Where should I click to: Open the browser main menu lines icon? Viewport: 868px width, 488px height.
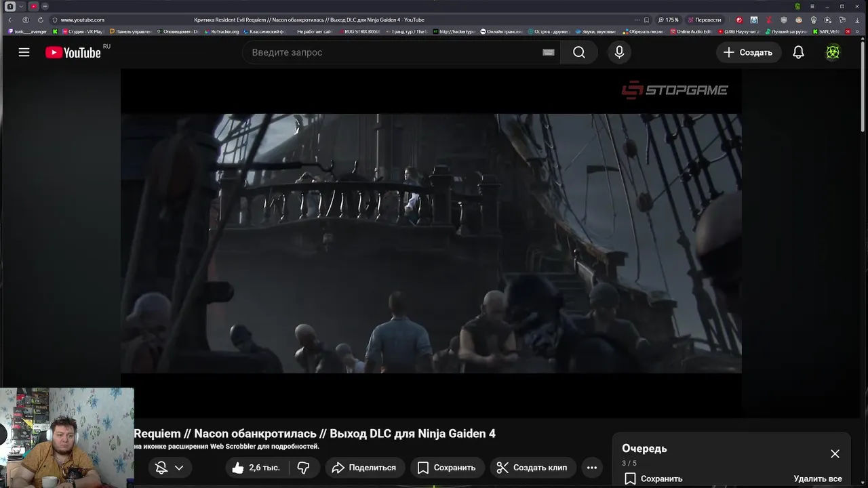(x=812, y=6)
